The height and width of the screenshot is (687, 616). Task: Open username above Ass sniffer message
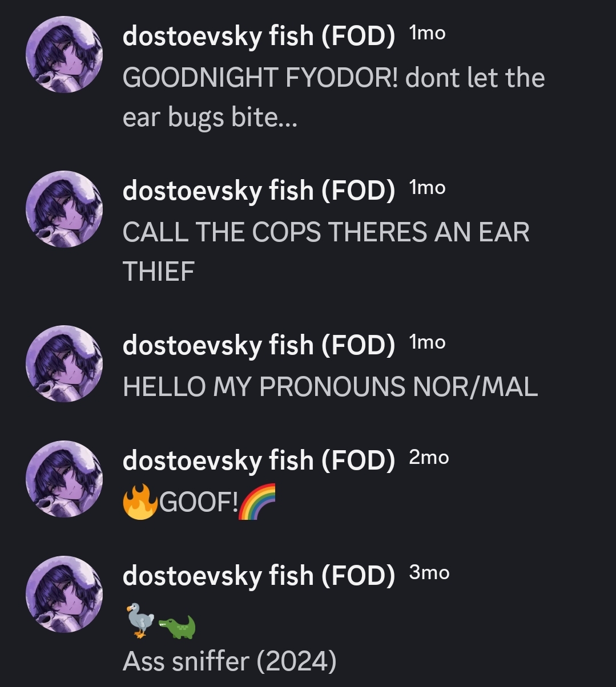[259, 576]
